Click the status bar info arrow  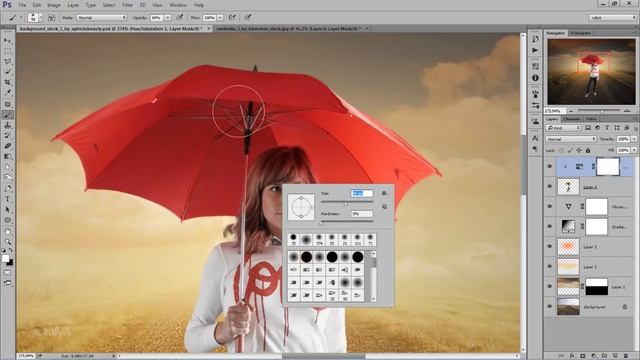click(x=114, y=356)
